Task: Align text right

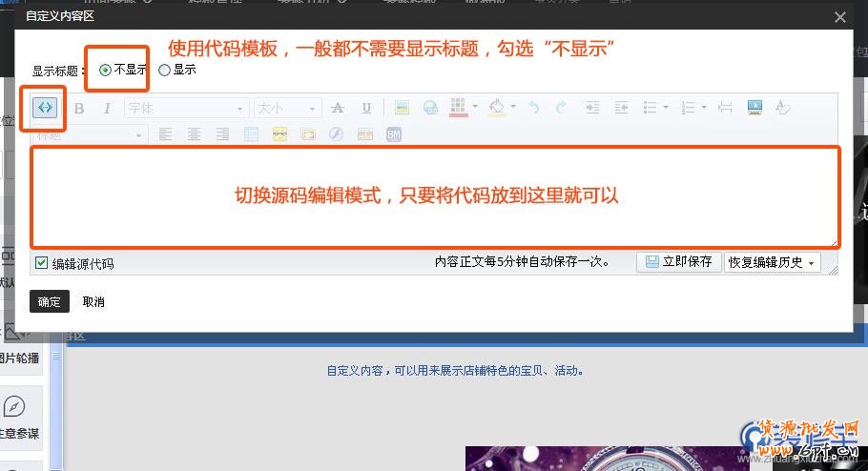Action: 222,134
